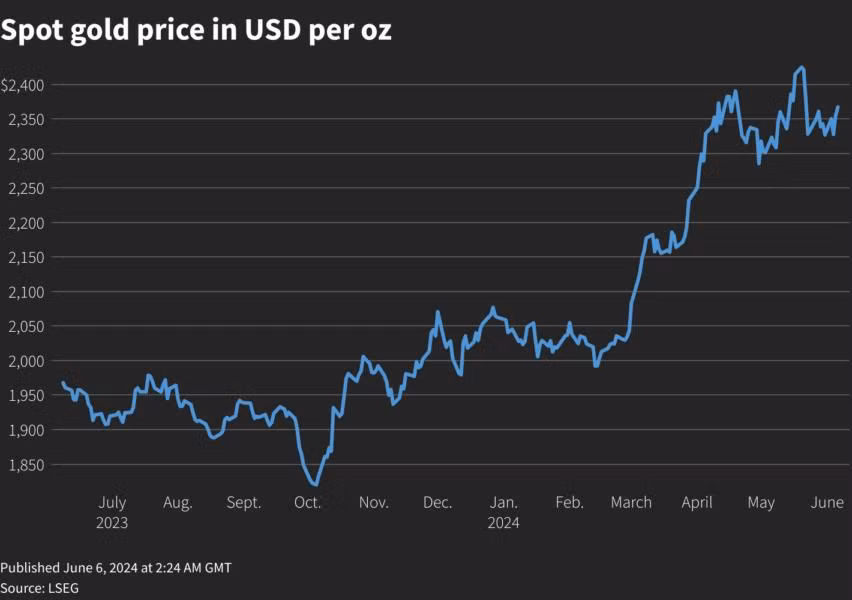Click the October low point on the price line
852x600 pixels.
(316, 484)
